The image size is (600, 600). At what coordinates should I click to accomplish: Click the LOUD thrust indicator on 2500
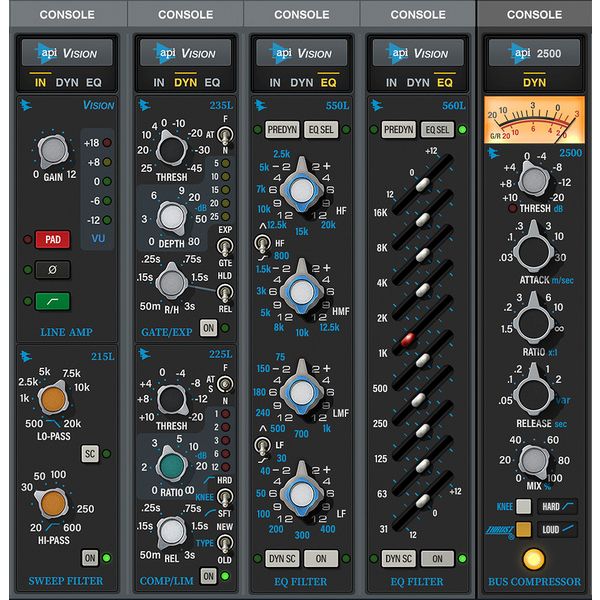557,529
